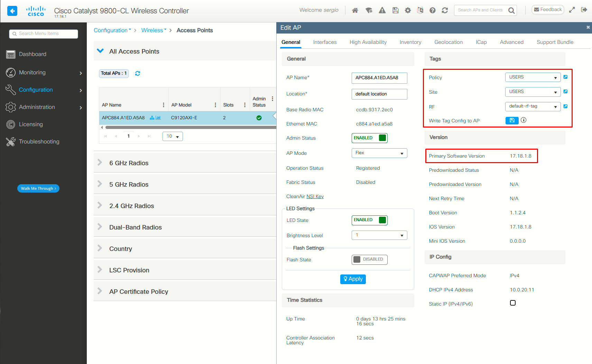Image resolution: width=592 pixels, height=364 pixels.
Task: Open the Policy tag edit link icon
Action: (x=565, y=77)
